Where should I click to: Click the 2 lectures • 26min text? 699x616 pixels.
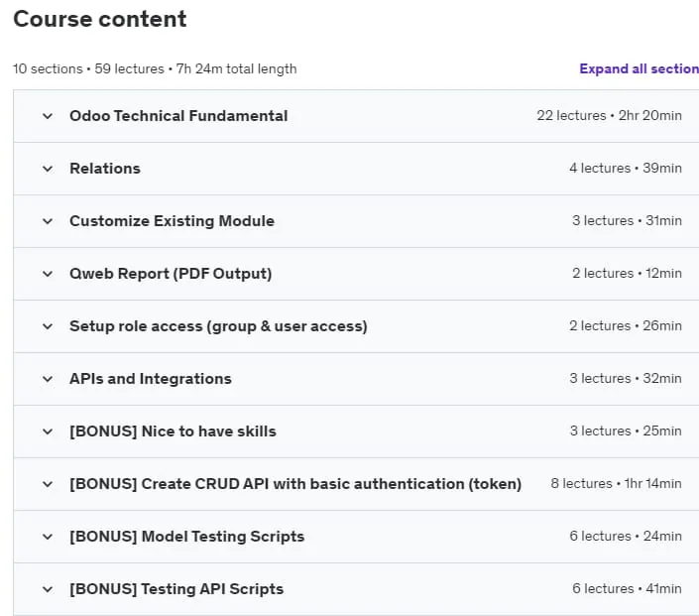(x=626, y=326)
